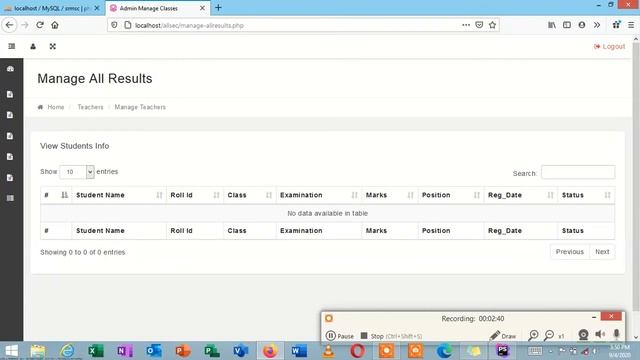
Task: Sort table by # column
Action: 56,195
